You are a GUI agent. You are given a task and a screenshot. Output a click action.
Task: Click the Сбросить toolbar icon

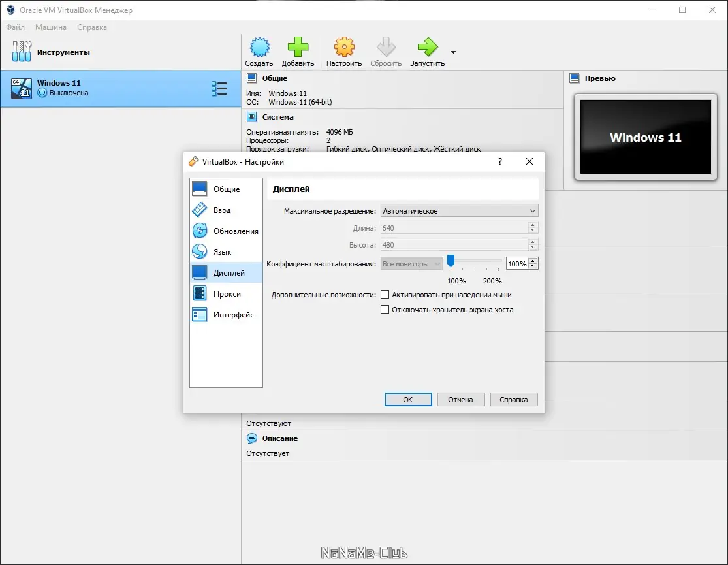[x=386, y=47]
